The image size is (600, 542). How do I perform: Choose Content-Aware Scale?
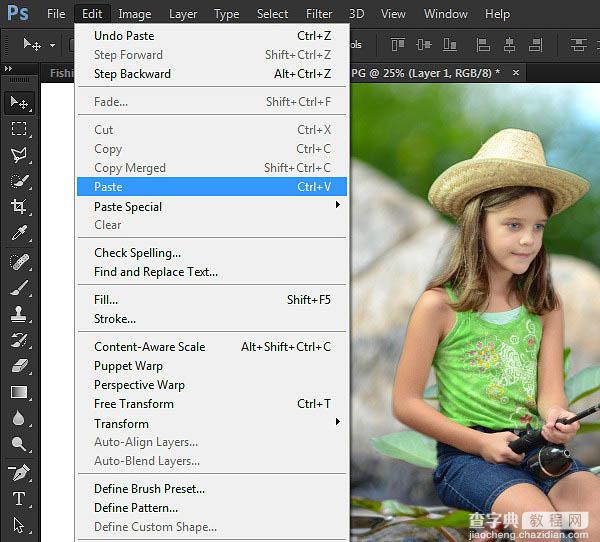coord(212,347)
